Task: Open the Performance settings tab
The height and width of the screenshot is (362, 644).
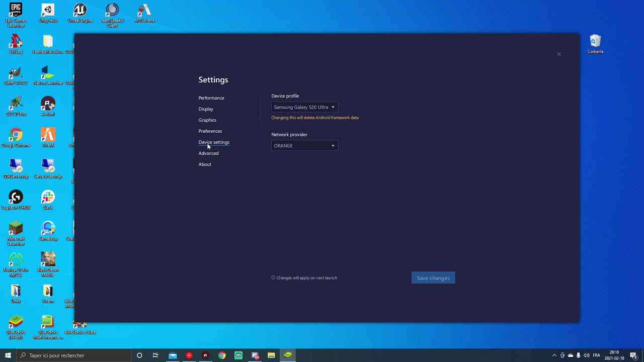Action: click(x=211, y=98)
